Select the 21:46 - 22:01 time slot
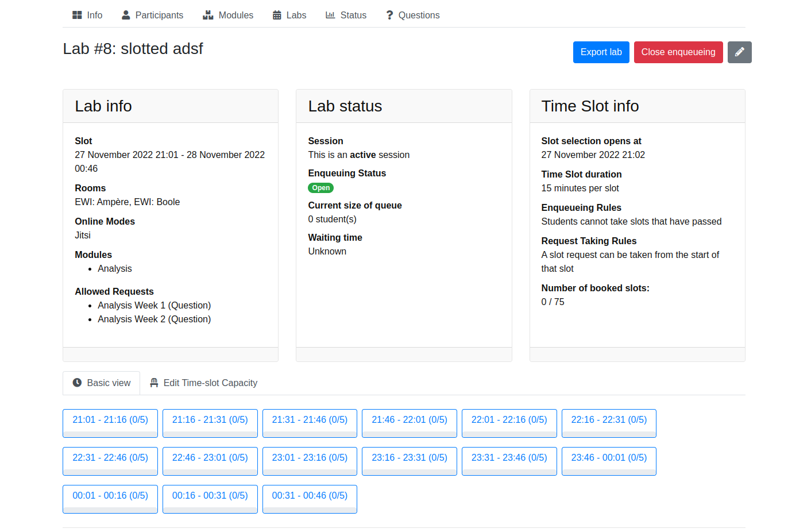Viewport: 788px width, 532px height. (x=410, y=423)
